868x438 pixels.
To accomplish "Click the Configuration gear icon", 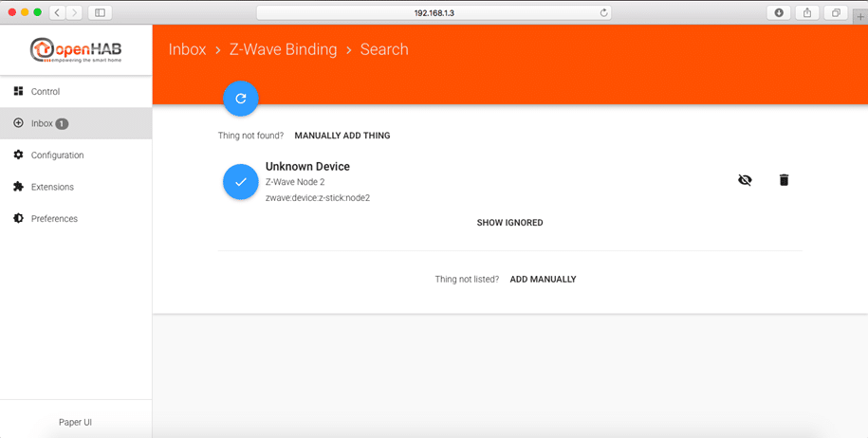I will (18, 155).
